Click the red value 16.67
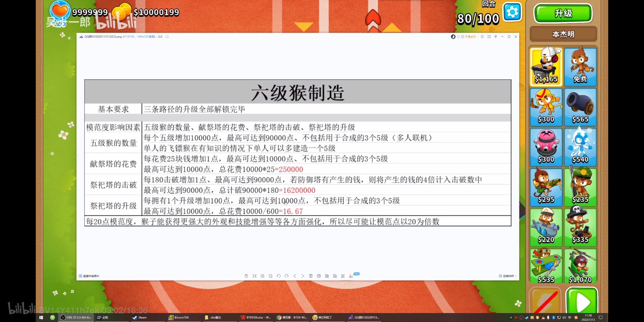Viewport: 644px width, 322px height. 293,212
